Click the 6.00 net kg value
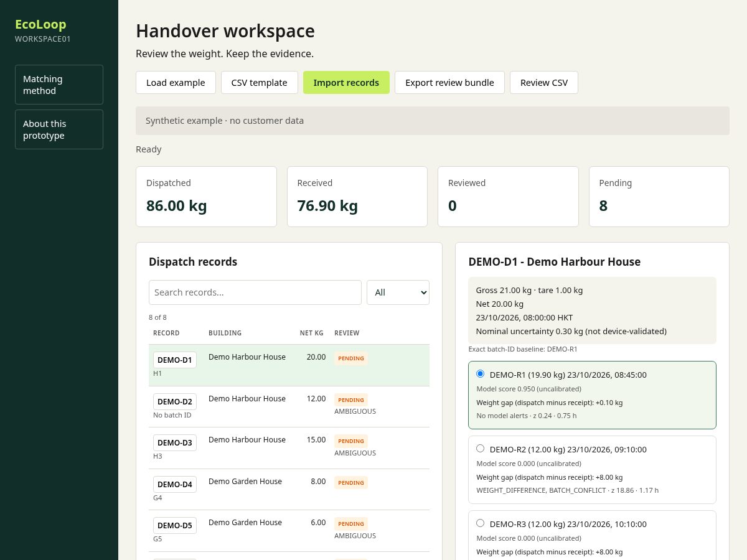747x560 pixels. (x=318, y=523)
